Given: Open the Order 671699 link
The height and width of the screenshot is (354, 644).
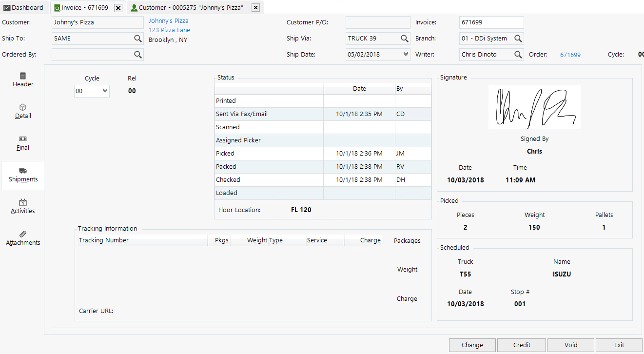Looking at the screenshot, I should click(570, 55).
